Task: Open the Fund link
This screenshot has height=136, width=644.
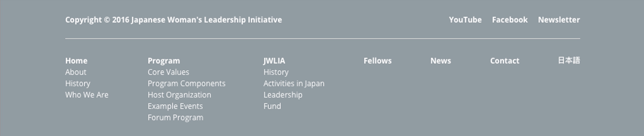Action: (x=272, y=106)
